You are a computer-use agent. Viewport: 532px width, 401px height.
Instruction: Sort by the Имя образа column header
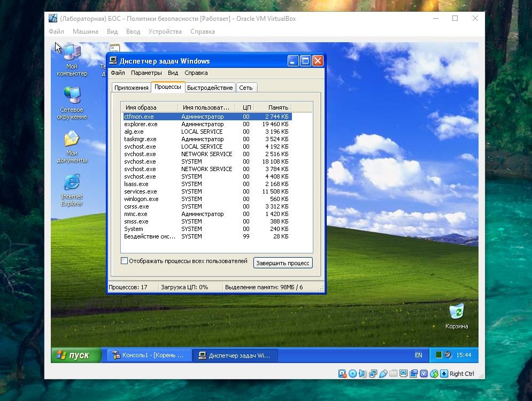[x=149, y=107]
